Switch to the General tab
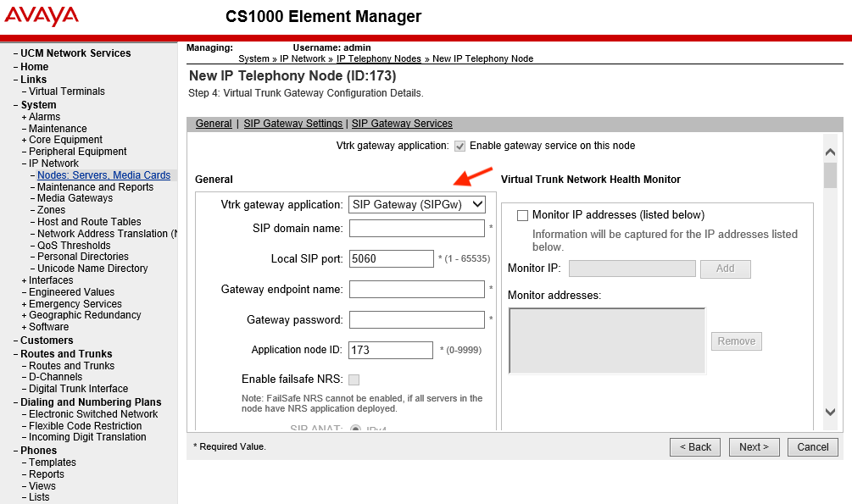Viewport: 852px width, 504px height. point(214,124)
